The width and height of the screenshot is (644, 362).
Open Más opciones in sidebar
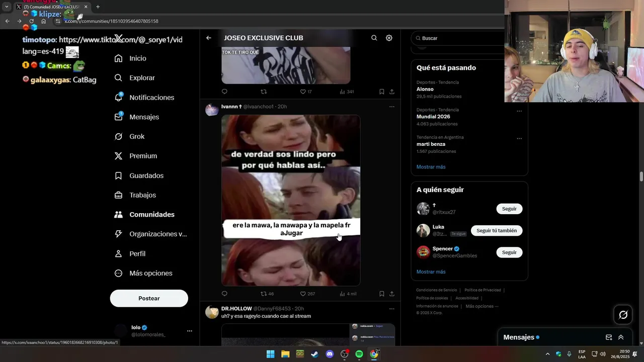tap(144, 273)
